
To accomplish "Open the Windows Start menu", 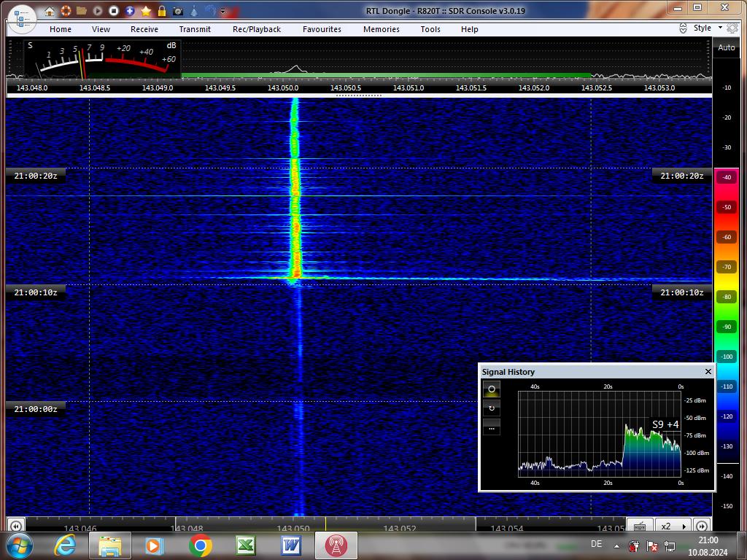I will (20, 545).
